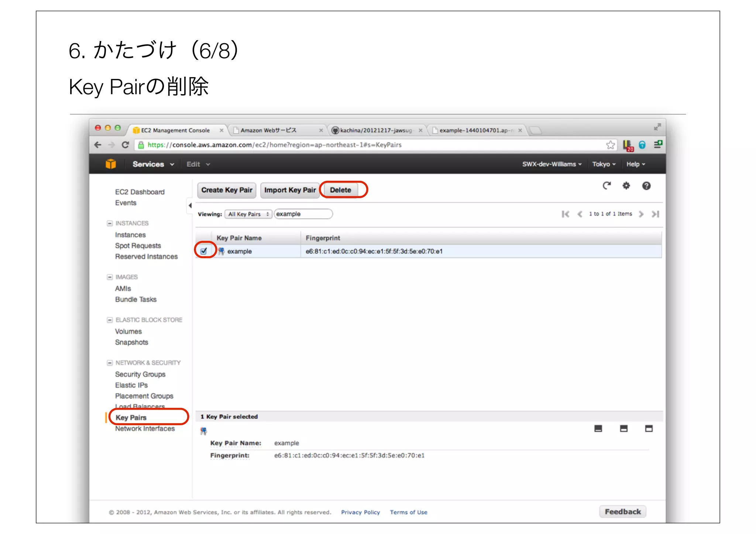The height and width of the screenshot is (534, 756).
Task: Open the Services dropdown menu
Action: 153,164
